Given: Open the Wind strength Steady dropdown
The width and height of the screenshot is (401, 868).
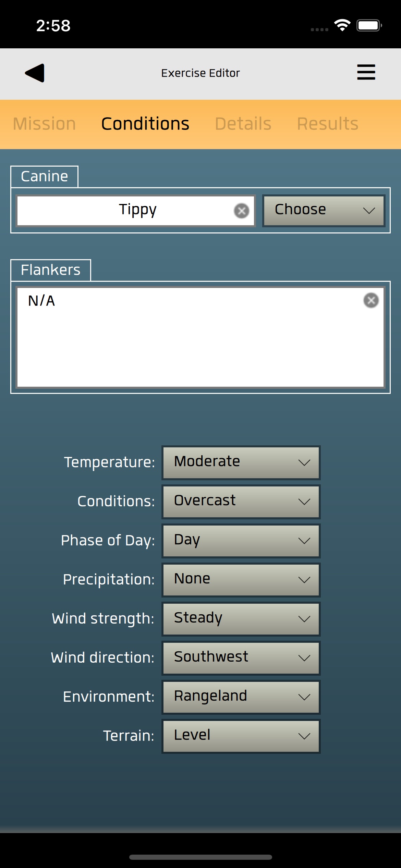Looking at the screenshot, I should pos(241,618).
